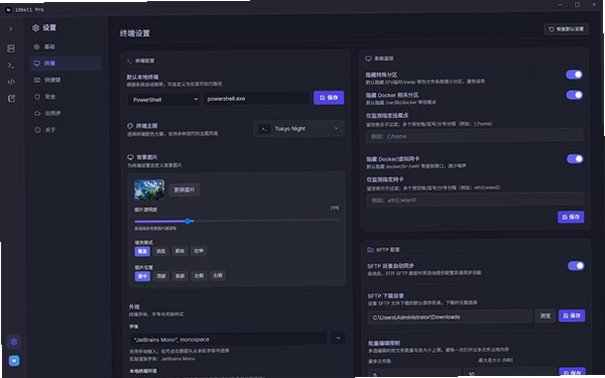Adjust the image transparency slider handle
605x378 pixels.
coord(188,221)
